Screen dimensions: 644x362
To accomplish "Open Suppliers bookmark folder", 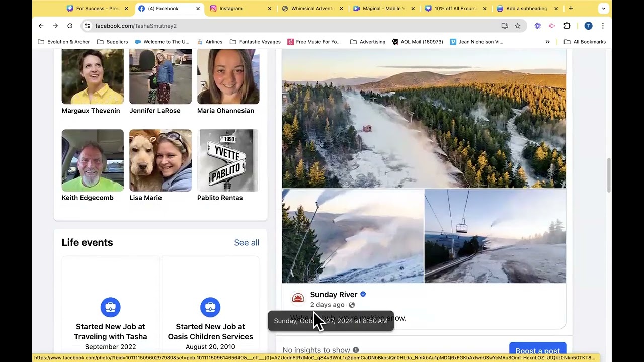I will (112, 42).
